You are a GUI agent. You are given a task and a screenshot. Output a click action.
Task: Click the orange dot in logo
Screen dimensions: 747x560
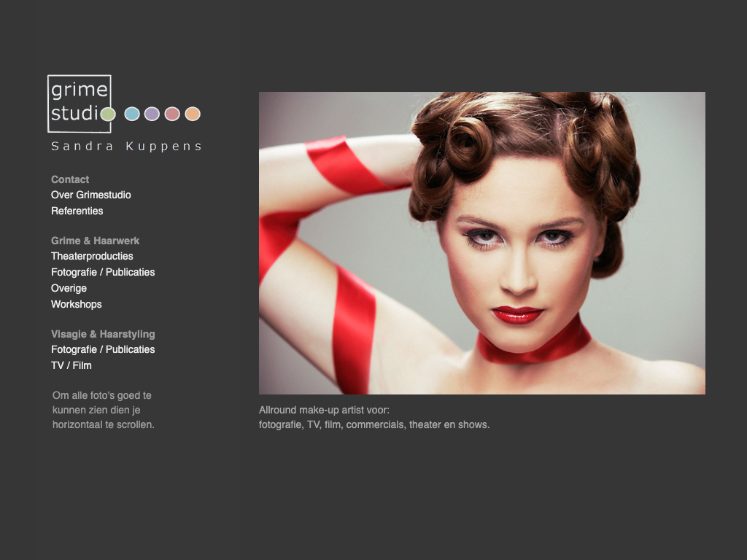click(193, 114)
